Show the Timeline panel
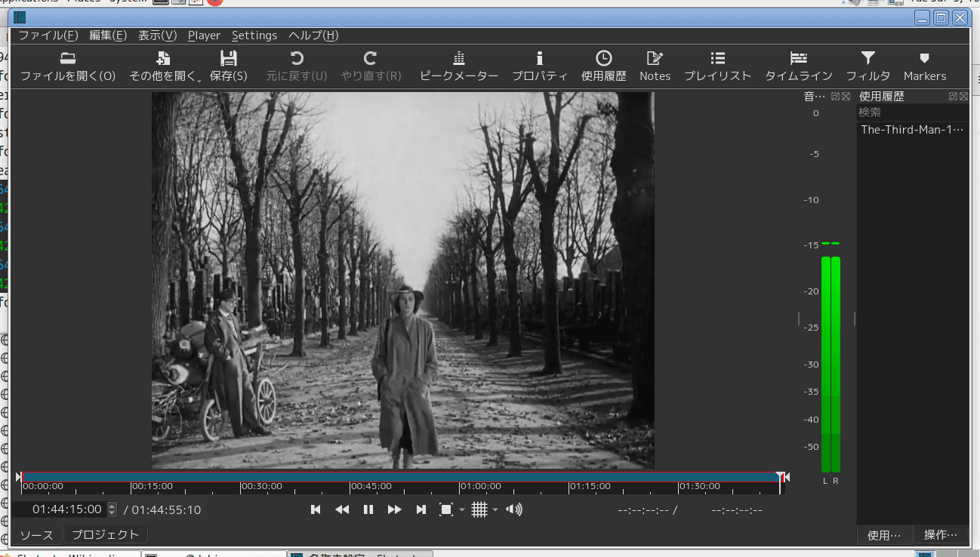The width and height of the screenshot is (980, 557). pyautogui.click(x=799, y=66)
